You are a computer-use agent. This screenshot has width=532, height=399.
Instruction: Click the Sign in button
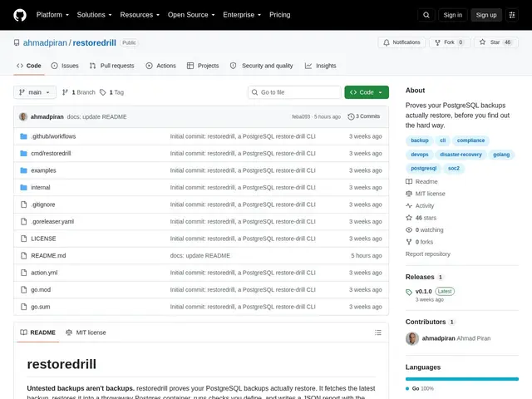click(452, 15)
